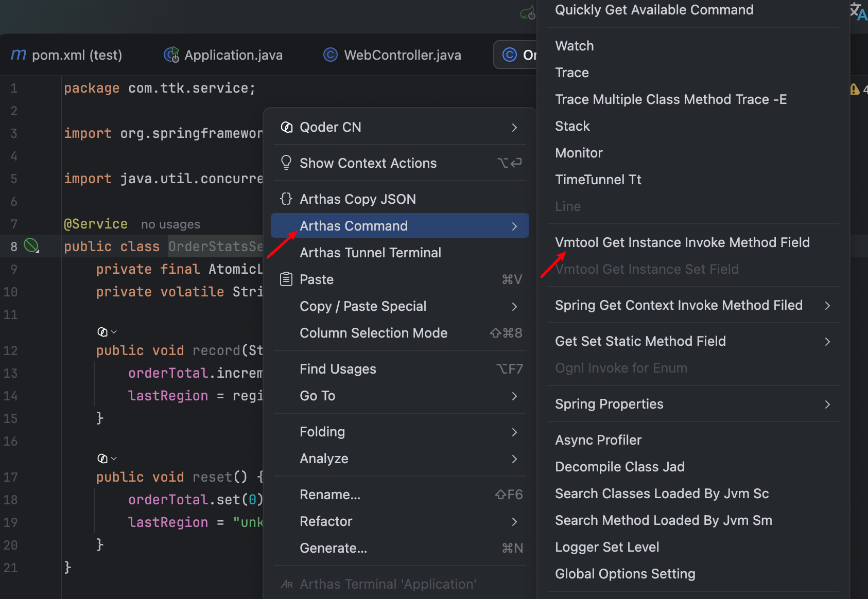Click Search Method Loaded By Jvm Sm
Viewport: 868px width, 599px height.
click(x=693, y=520)
